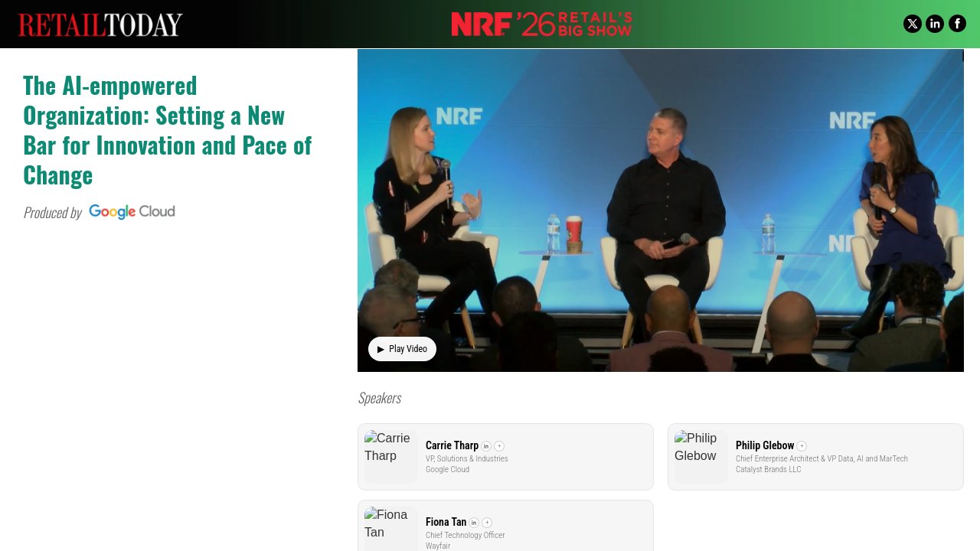
Task: Select the speaker name Carrie Tharp
Action: coord(452,445)
